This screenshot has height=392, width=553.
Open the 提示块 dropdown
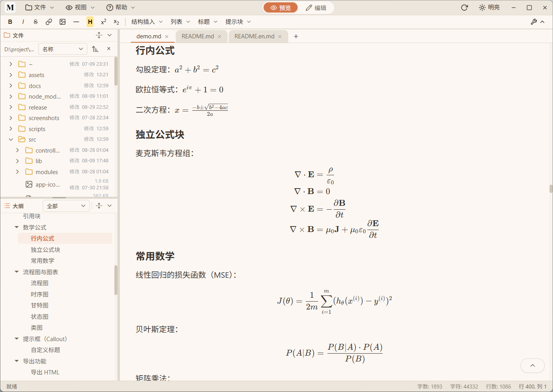click(238, 22)
